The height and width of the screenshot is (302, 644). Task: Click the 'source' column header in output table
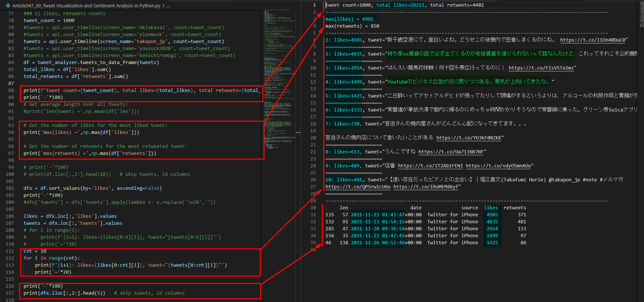469,208
